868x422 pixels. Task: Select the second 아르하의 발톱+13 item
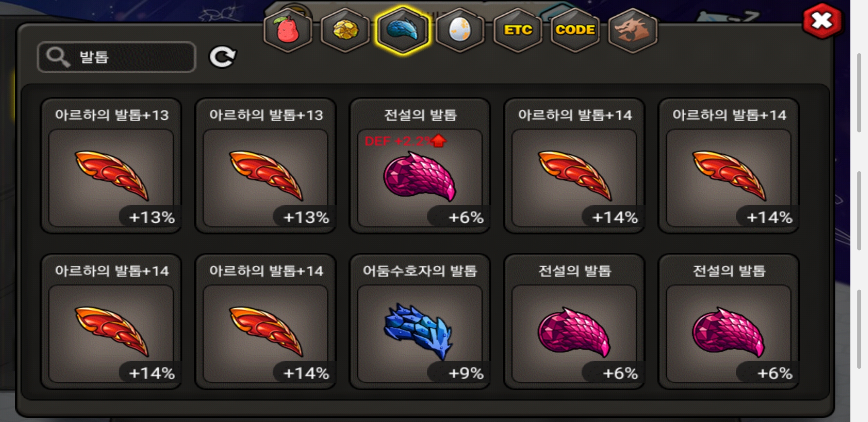click(265, 166)
